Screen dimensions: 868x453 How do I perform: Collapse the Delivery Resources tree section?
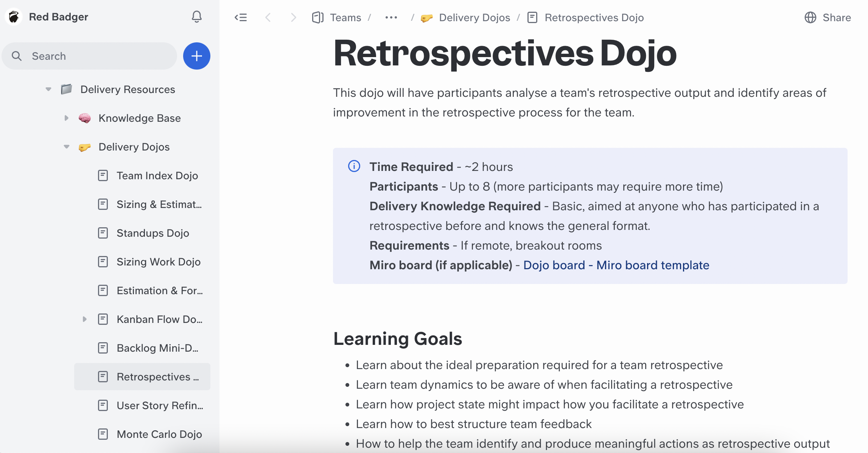pos(48,89)
